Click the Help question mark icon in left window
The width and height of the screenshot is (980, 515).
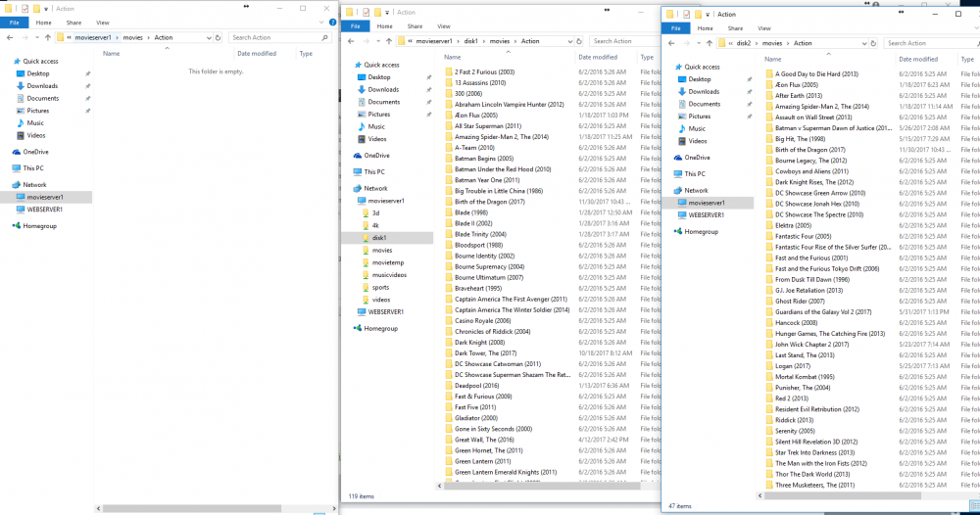coord(332,23)
